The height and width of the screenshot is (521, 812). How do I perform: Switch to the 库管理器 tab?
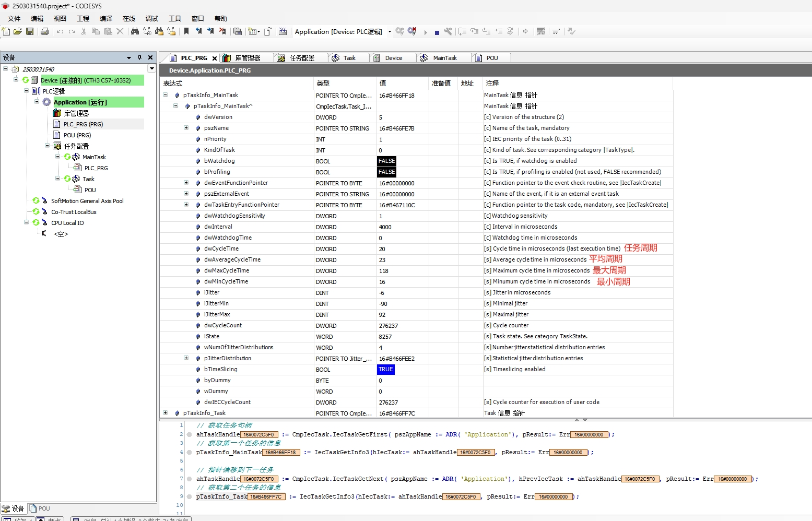(x=246, y=58)
